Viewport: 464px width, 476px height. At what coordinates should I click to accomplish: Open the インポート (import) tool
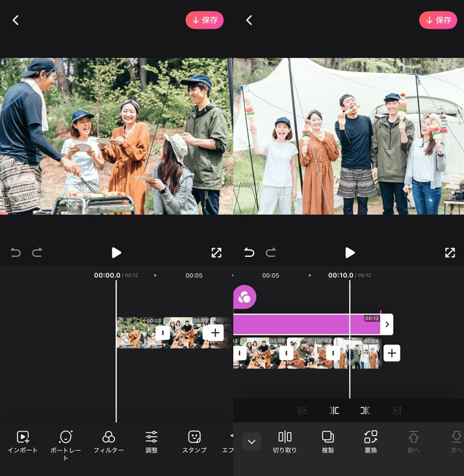[23, 442]
